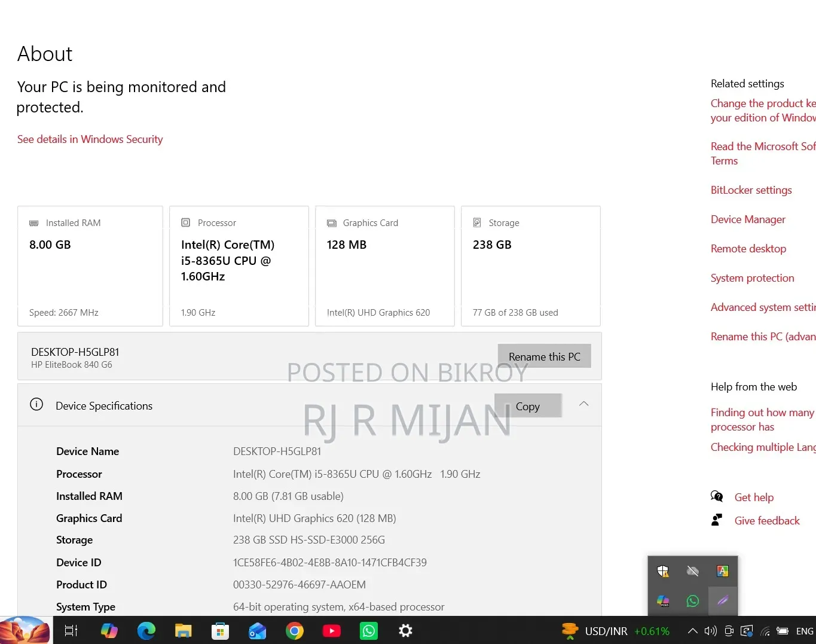Open Device Manager
The width and height of the screenshot is (816, 644).
pos(748,219)
